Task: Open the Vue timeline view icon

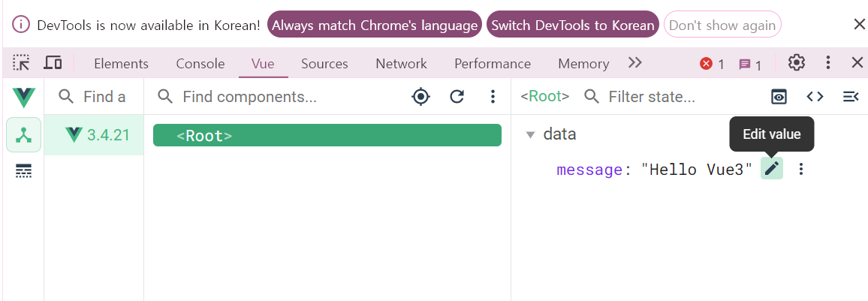Action: (x=23, y=172)
